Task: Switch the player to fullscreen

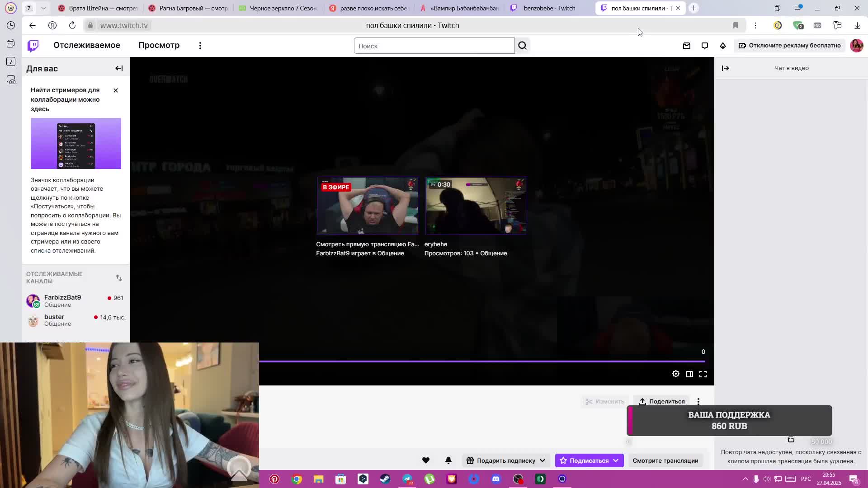Action: [703, 374]
